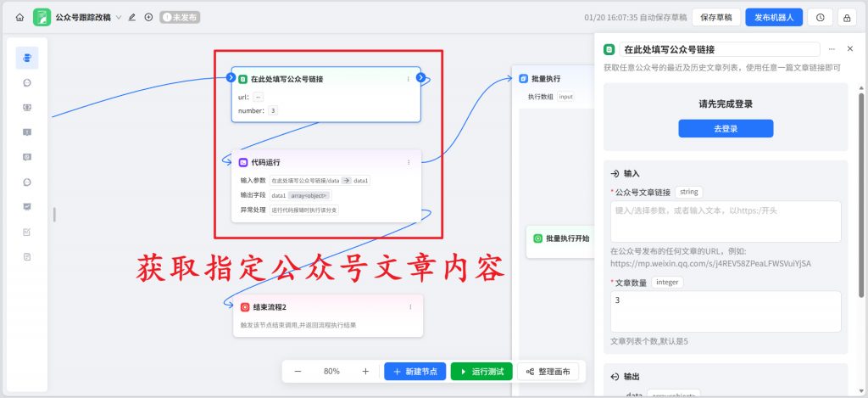
Task: Select the 代码运行 node title
Action: pyautogui.click(x=265, y=162)
